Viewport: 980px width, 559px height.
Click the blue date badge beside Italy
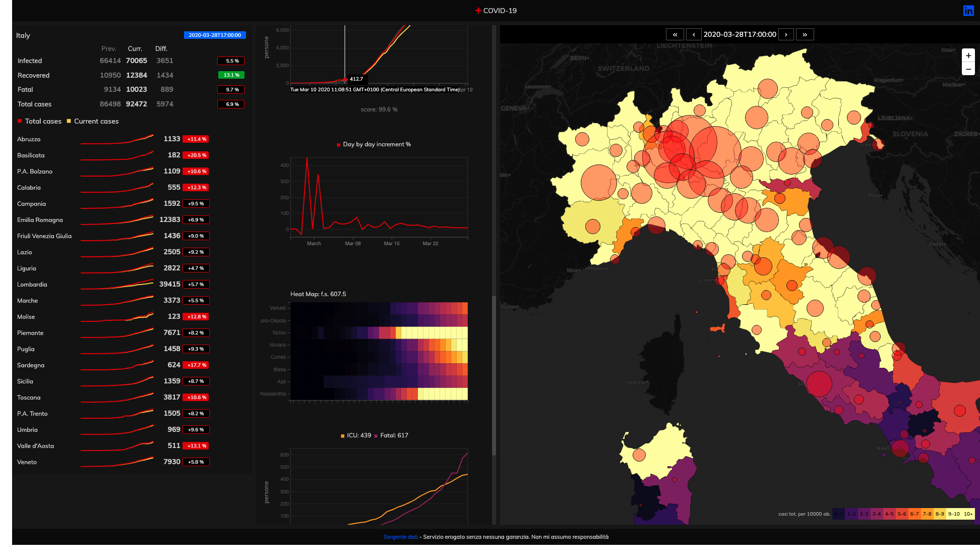tap(215, 35)
